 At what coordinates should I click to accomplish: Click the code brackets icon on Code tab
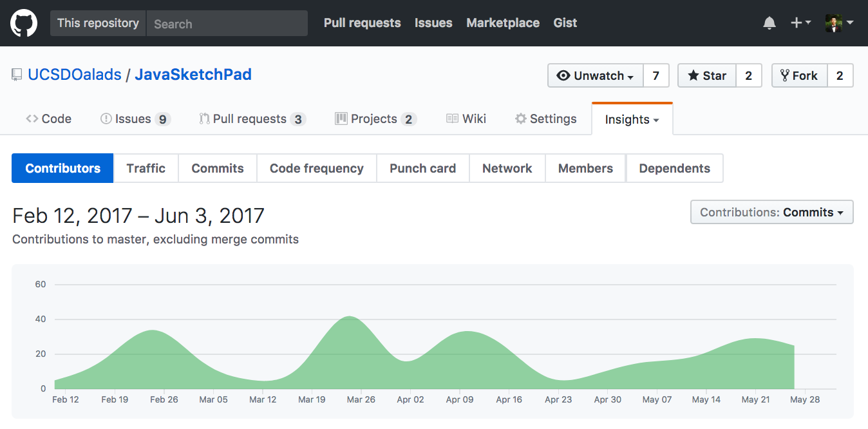(32, 119)
